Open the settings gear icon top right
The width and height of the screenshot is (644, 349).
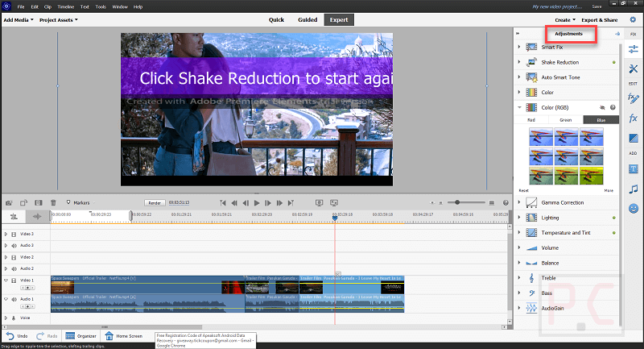coord(633,19)
